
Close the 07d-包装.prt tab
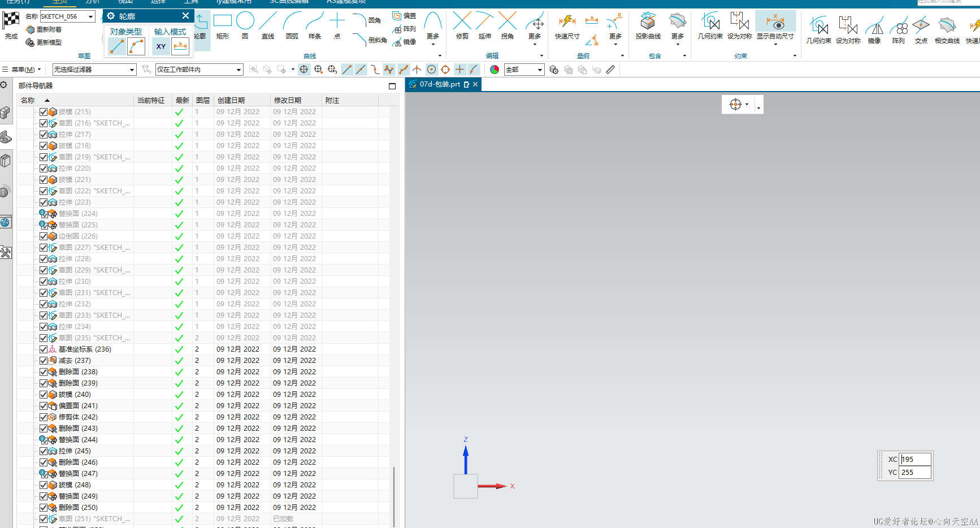[x=475, y=84]
